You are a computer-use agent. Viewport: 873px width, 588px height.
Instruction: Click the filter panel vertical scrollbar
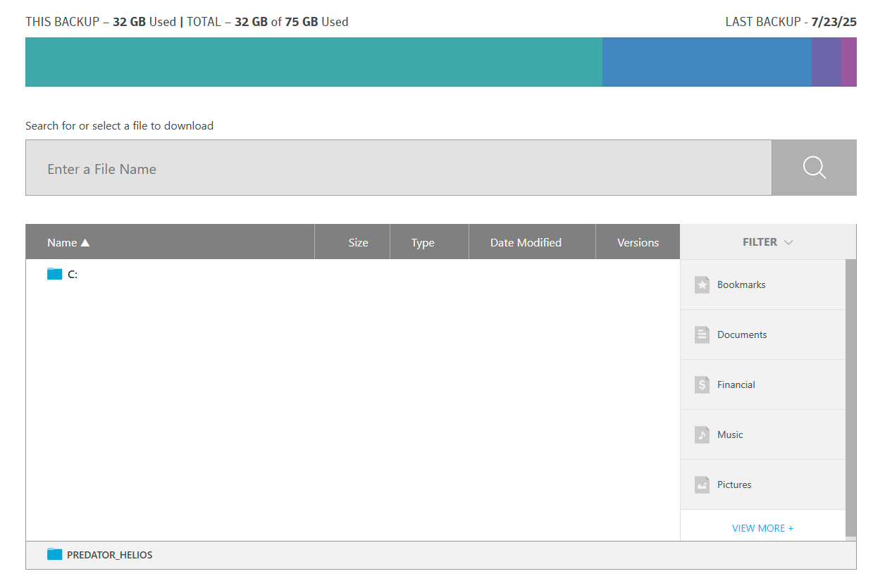[850, 398]
